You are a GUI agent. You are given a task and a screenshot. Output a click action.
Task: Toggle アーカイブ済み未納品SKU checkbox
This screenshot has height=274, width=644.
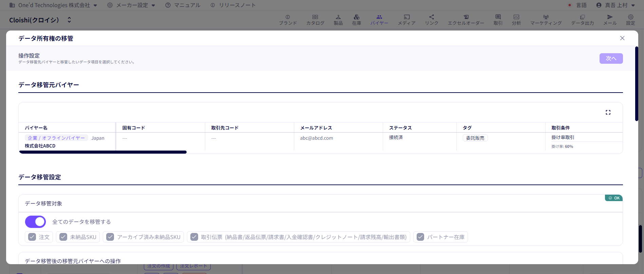(x=110, y=237)
